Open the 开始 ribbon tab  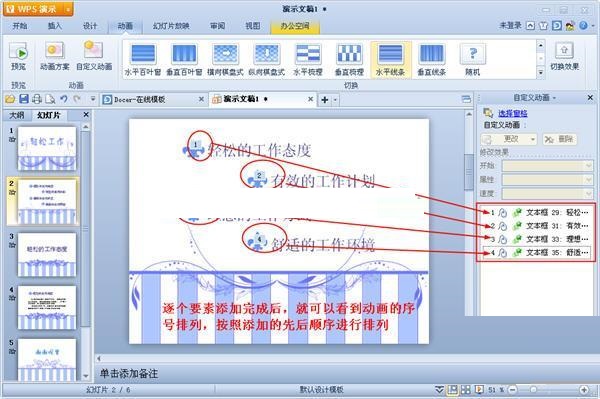(20, 26)
